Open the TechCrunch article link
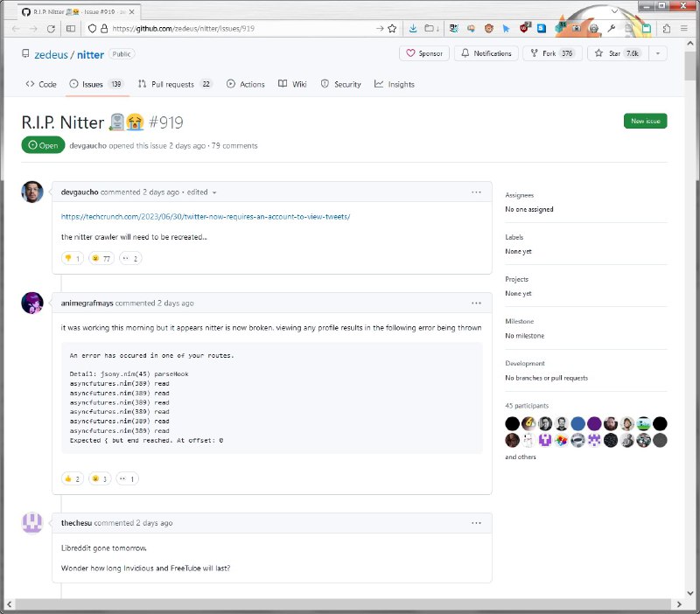 pyautogui.click(x=206, y=217)
